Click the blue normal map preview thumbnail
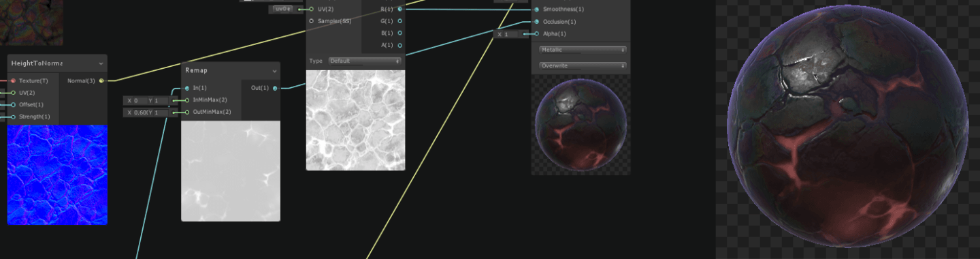 coord(57,174)
